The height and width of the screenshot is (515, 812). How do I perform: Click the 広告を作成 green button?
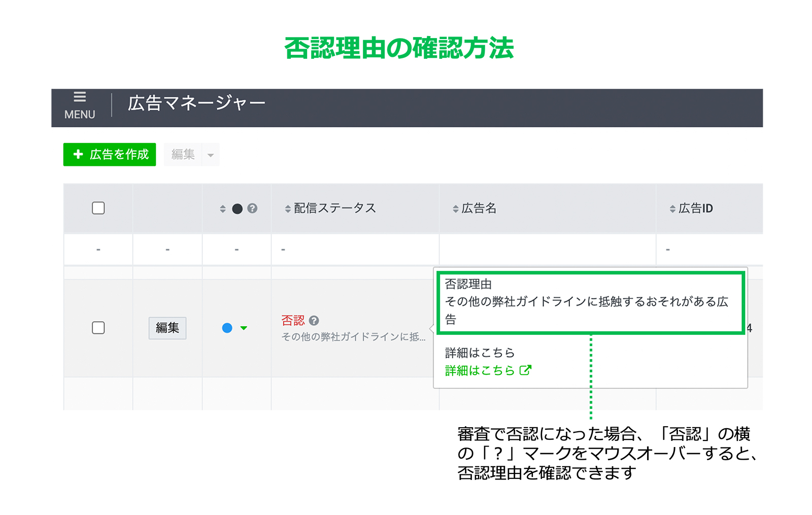tap(110, 155)
